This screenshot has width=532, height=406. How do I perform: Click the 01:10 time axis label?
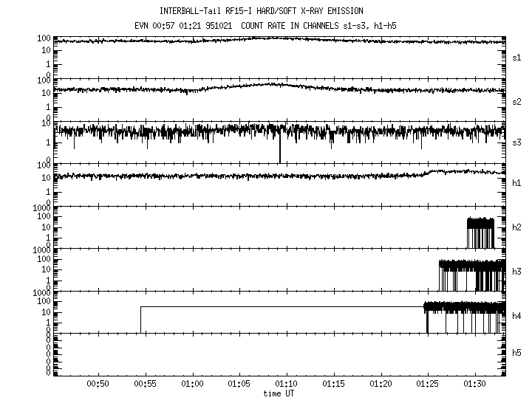pyautogui.click(x=287, y=384)
